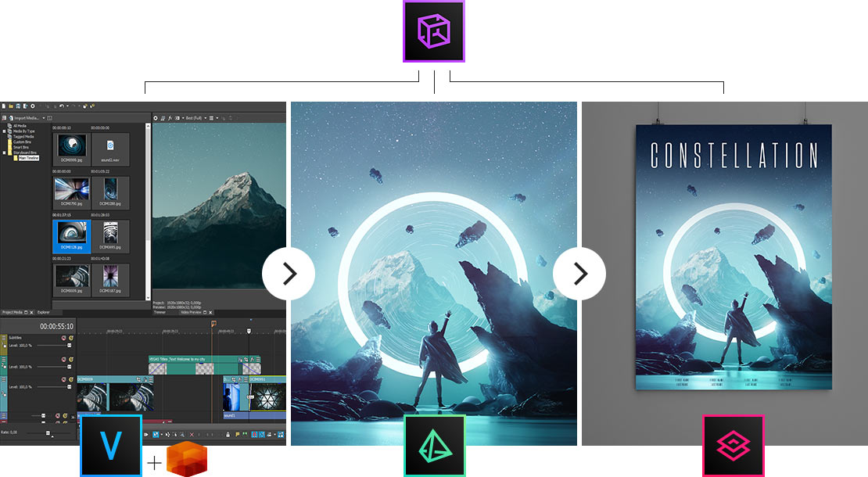Open the Import Media dropdown arrow
The image size is (868, 477).
[x=44, y=118]
